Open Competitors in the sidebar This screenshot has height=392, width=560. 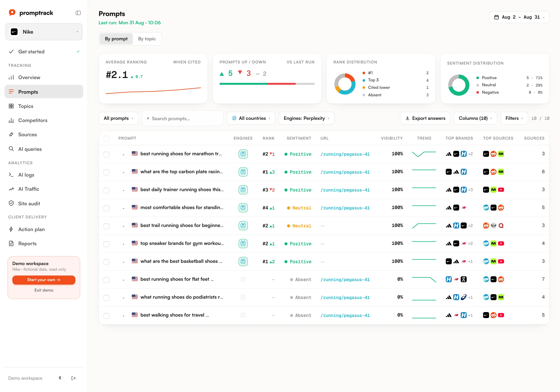tap(44, 120)
